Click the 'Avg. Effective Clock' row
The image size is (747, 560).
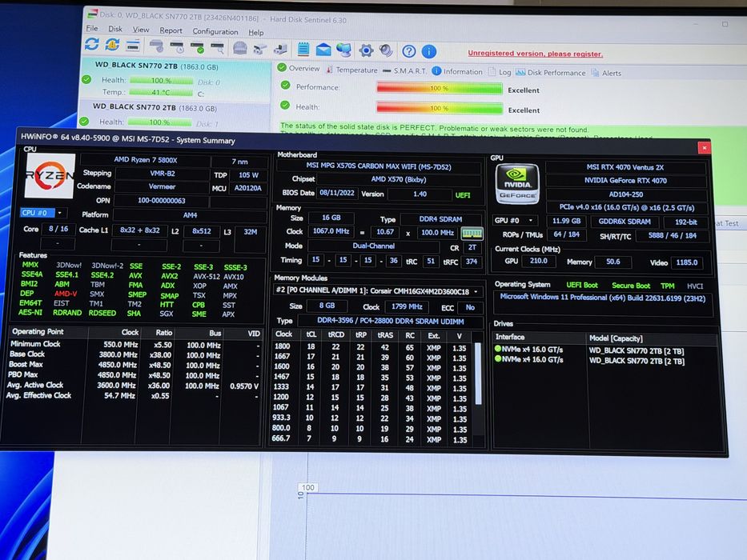[134, 395]
